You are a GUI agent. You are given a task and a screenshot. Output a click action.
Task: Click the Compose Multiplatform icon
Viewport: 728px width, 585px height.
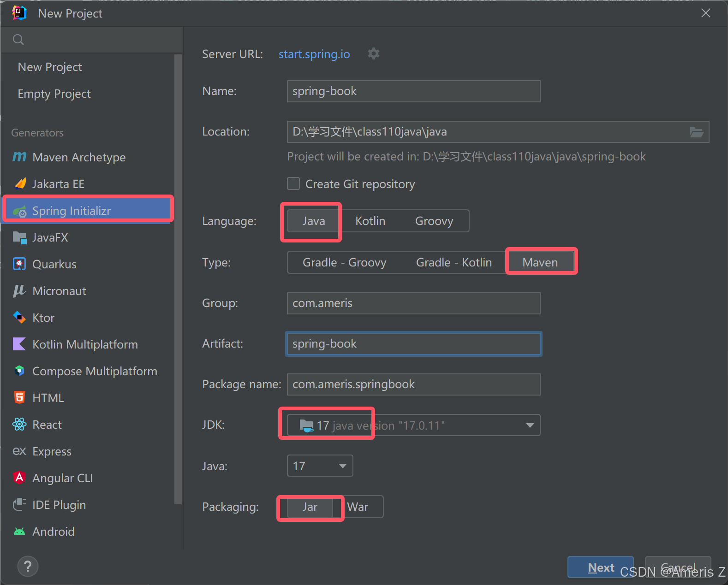pos(19,371)
